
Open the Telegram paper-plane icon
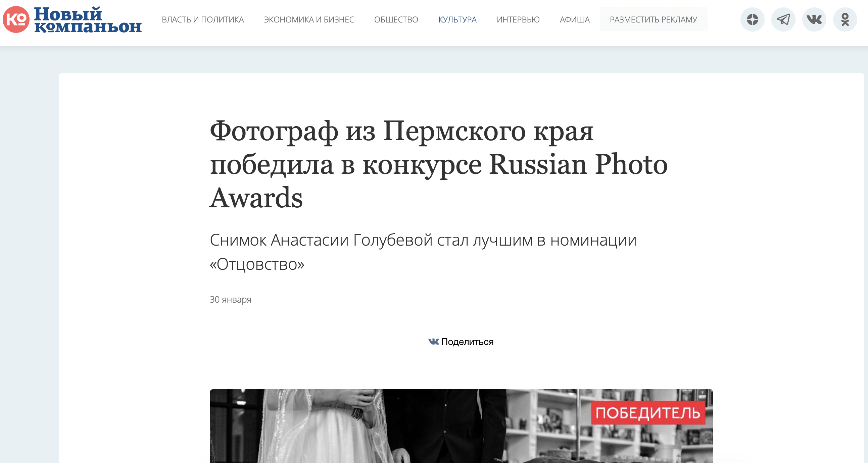(783, 19)
